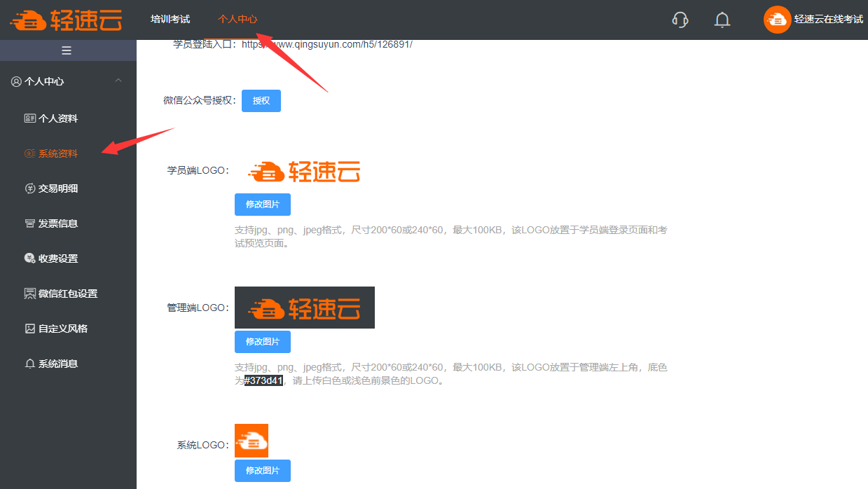Click the highlighted #373d41 color code
Screen dimensions: 868x489
(x=263, y=381)
